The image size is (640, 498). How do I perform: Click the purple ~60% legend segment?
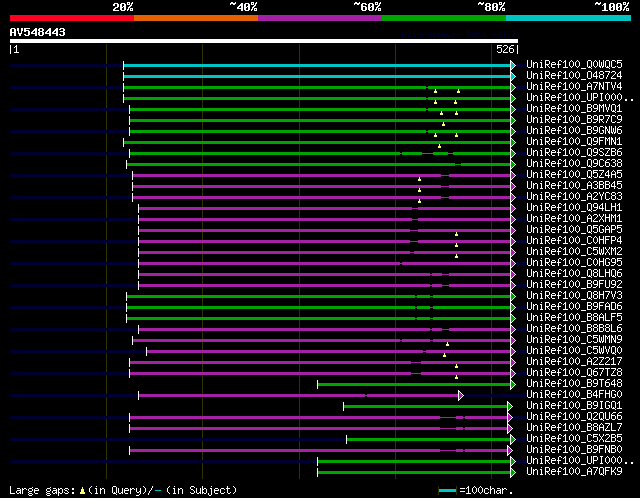(320, 18)
